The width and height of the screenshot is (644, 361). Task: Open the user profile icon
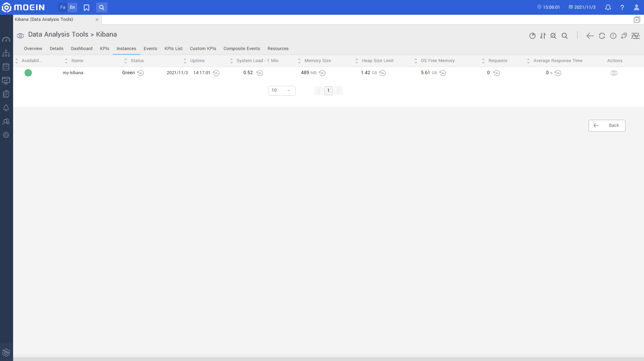click(x=636, y=7)
